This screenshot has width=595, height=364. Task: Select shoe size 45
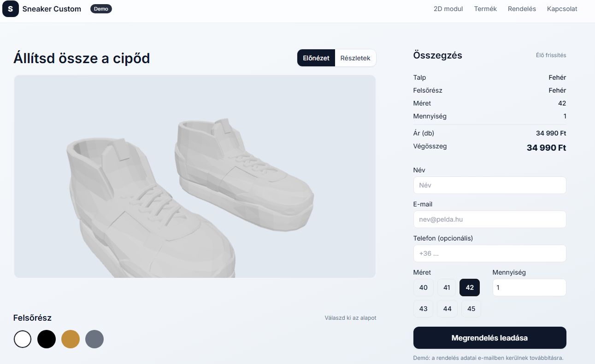click(x=471, y=309)
